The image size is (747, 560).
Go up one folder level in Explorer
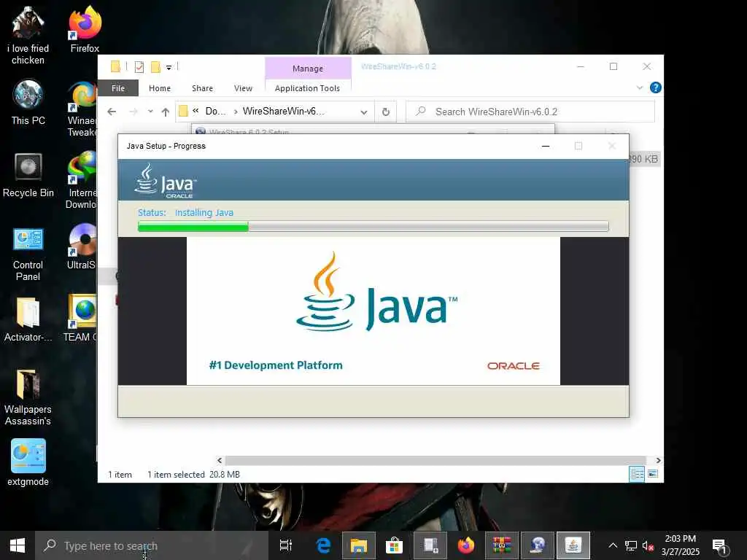pos(166,112)
